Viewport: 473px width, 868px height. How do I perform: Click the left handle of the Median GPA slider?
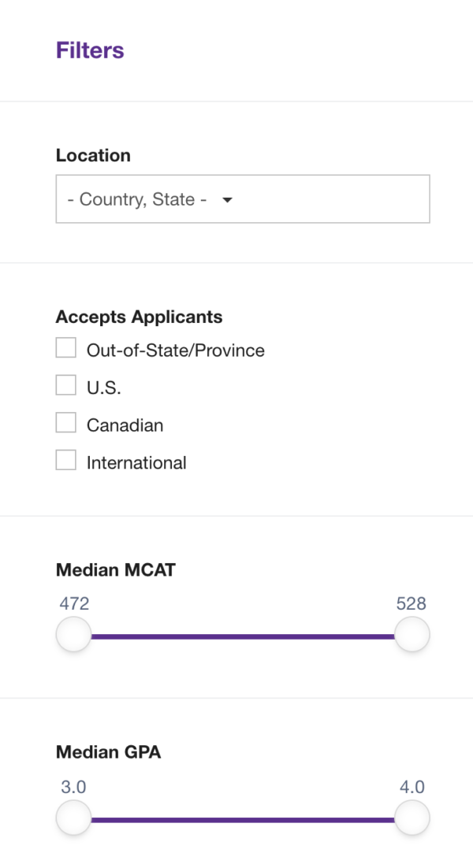[x=73, y=817]
